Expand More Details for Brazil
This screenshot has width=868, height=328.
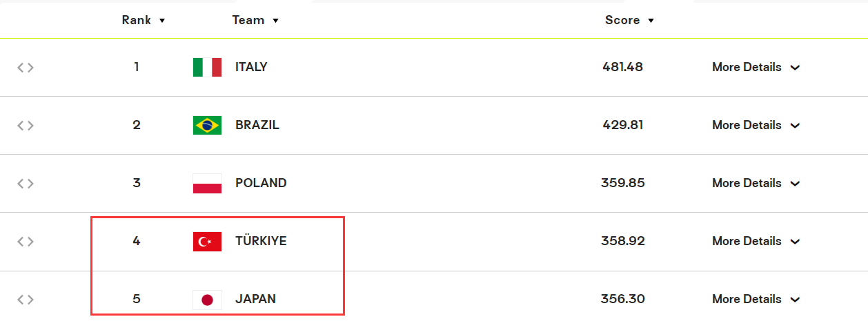[x=756, y=125]
